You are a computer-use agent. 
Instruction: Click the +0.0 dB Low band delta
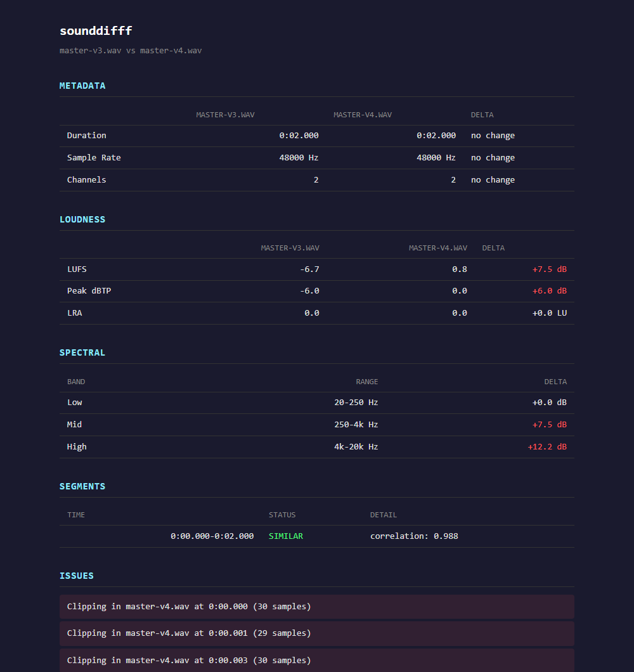(550, 403)
